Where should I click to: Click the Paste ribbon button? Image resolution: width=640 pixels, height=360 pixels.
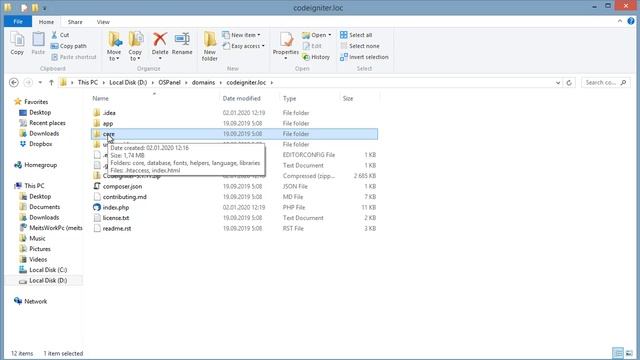(38, 43)
